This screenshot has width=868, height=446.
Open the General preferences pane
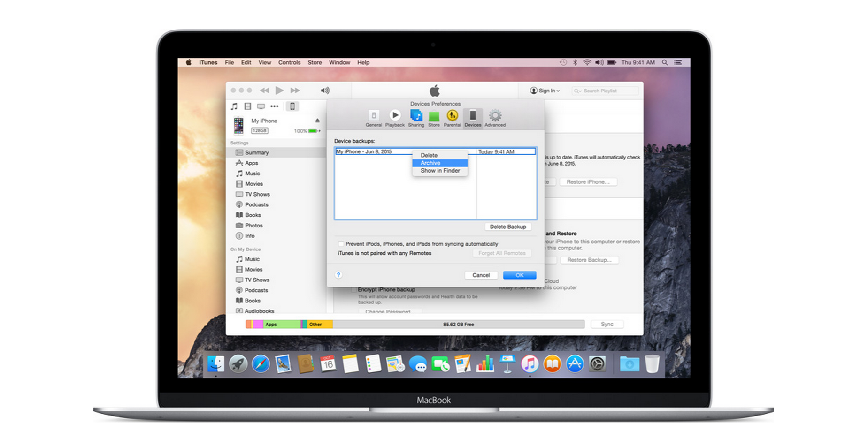point(374,118)
